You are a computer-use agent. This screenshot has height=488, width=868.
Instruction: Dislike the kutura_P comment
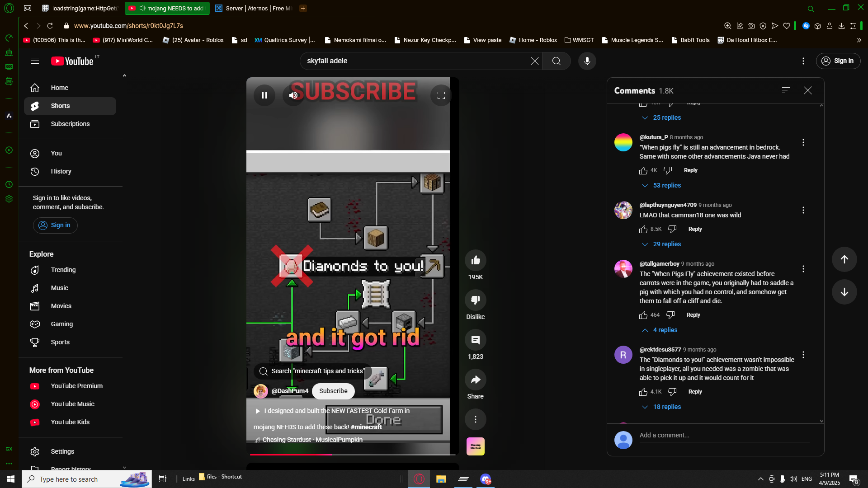pyautogui.click(x=668, y=170)
